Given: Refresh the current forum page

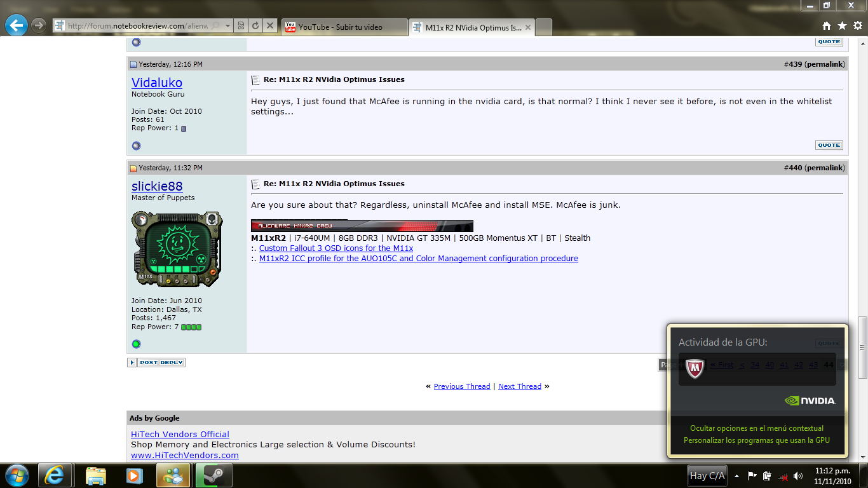Looking at the screenshot, I should (x=255, y=26).
